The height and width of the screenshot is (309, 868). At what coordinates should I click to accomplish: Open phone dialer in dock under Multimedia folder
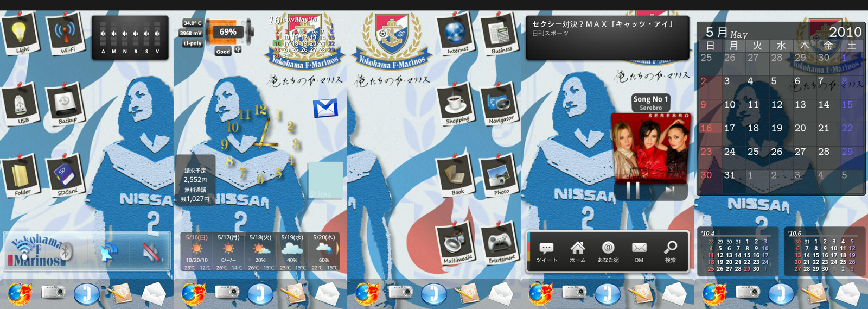tap(434, 294)
